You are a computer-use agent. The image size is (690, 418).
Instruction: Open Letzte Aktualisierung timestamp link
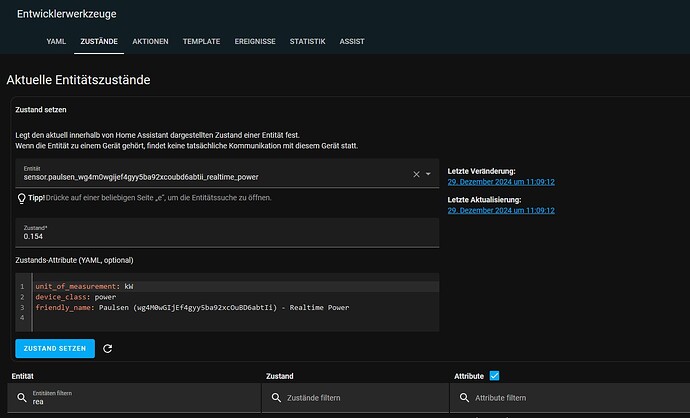pyautogui.click(x=501, y=211)
